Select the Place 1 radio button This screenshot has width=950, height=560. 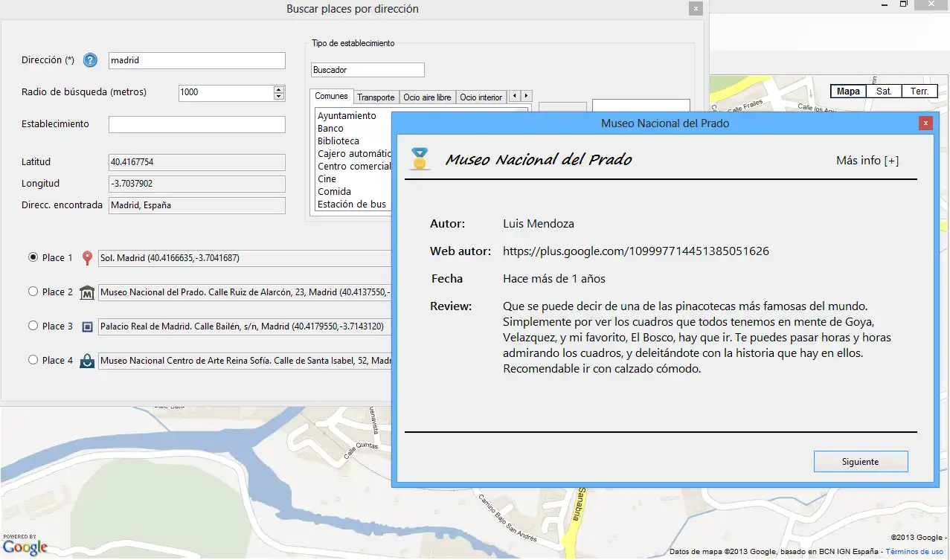click(x=33, y=257)
